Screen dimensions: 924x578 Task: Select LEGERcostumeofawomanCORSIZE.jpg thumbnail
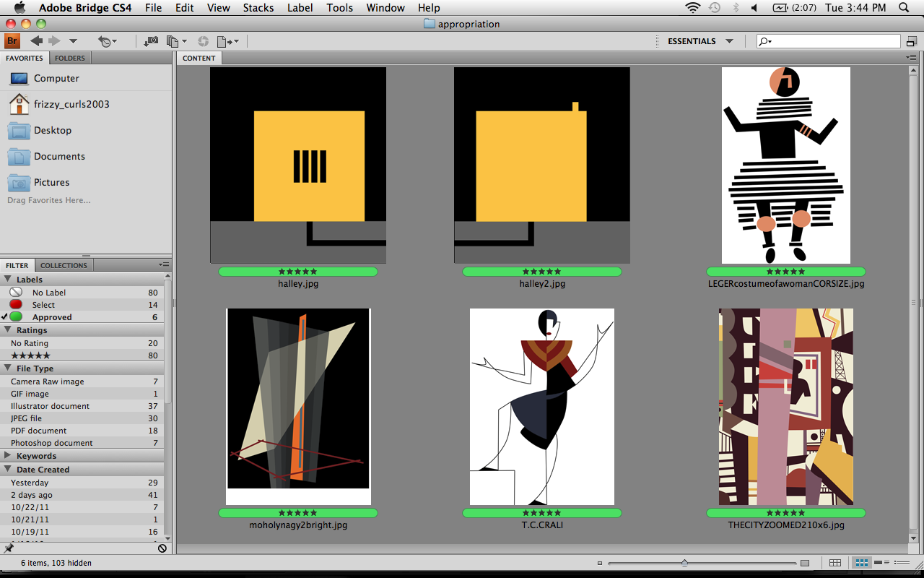point(786,165)
